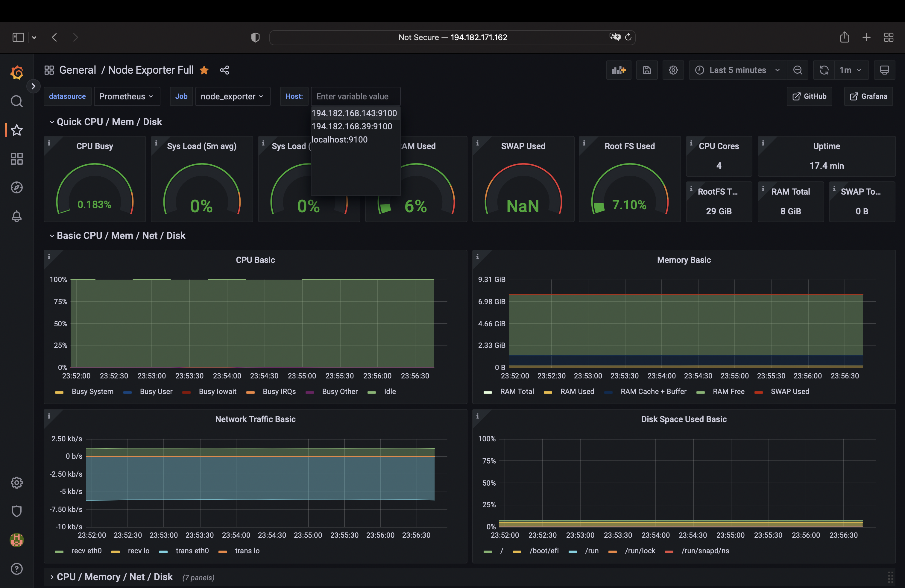
Task: Unstar the Node Exporter Full dashboard
Action: [x=204, y=70]
